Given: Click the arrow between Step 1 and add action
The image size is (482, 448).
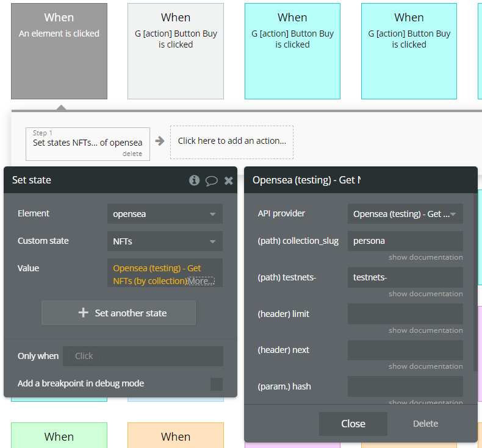Looking at the screenshot, I should [160, 141].
